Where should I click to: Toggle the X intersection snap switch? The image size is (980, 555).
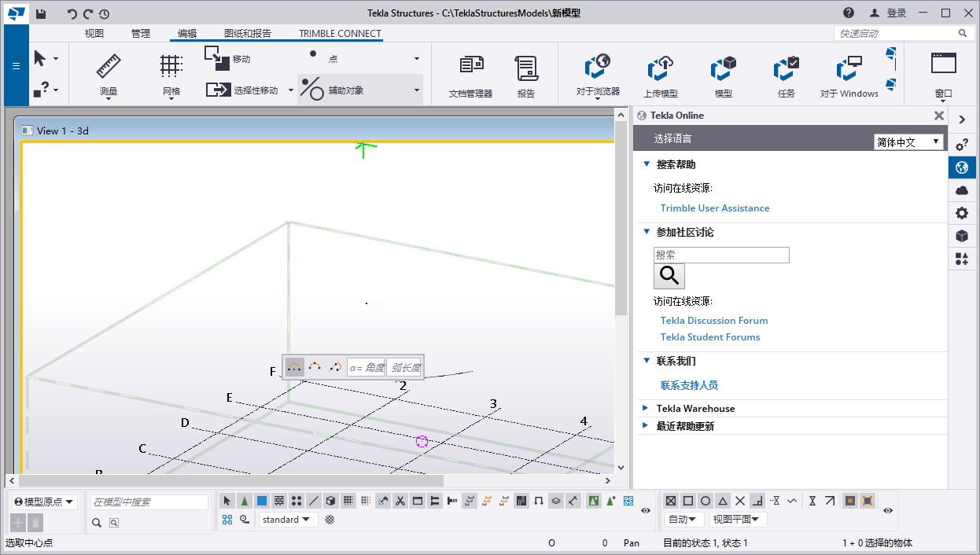(740, 501)
